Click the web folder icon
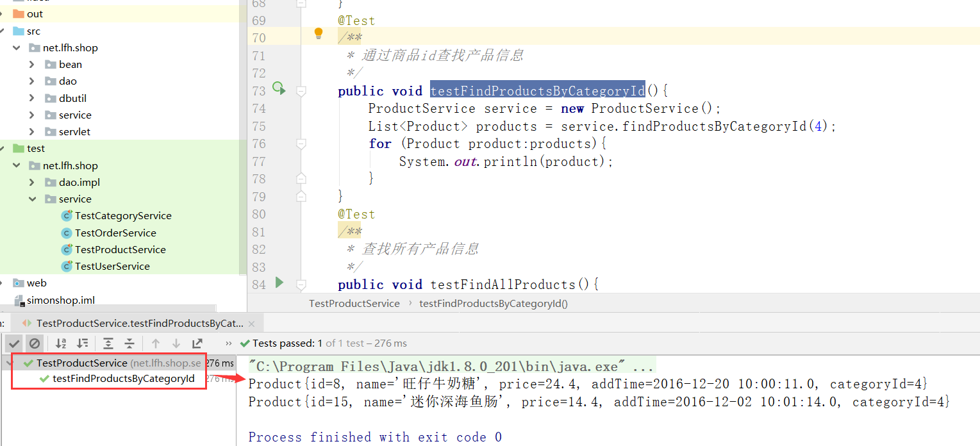Viewport: 980px width, 446px height. tap(18, 283)
